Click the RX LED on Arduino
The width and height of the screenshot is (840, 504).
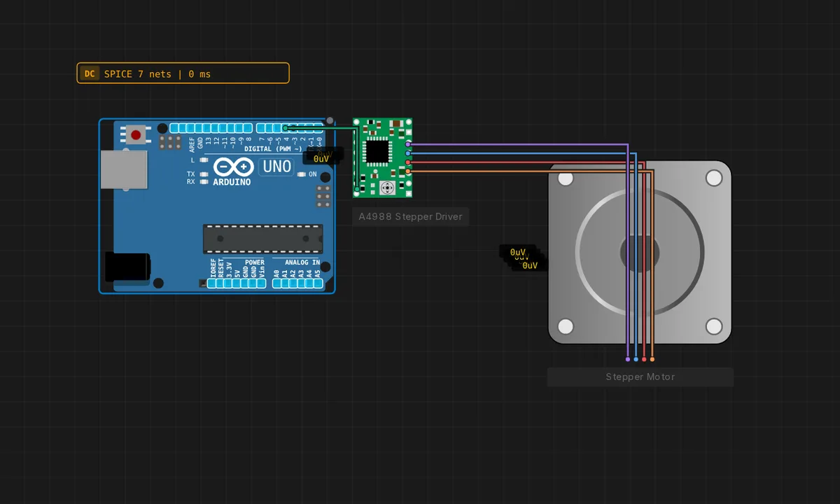click(x=204, y=182)
